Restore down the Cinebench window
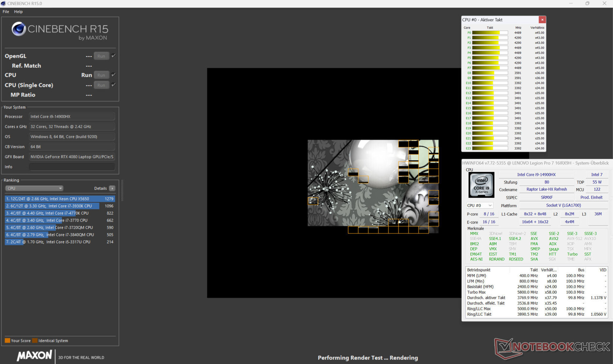The height and width of the screenshot is (364, 613). point(587,4)
